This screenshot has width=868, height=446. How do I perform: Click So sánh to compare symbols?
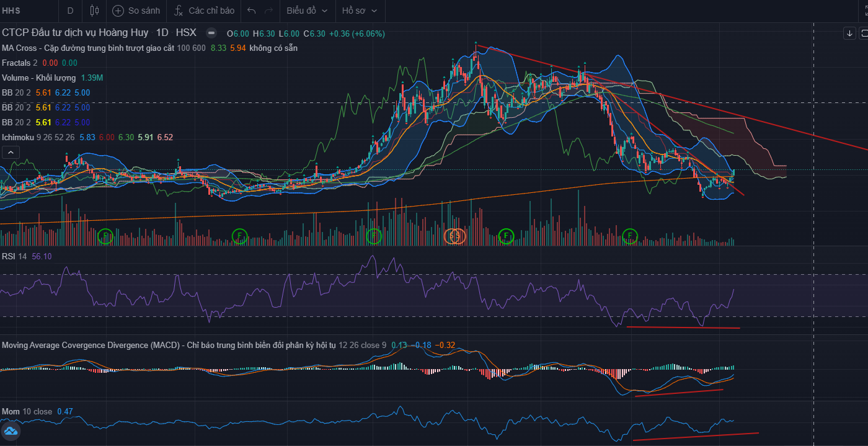136,11
